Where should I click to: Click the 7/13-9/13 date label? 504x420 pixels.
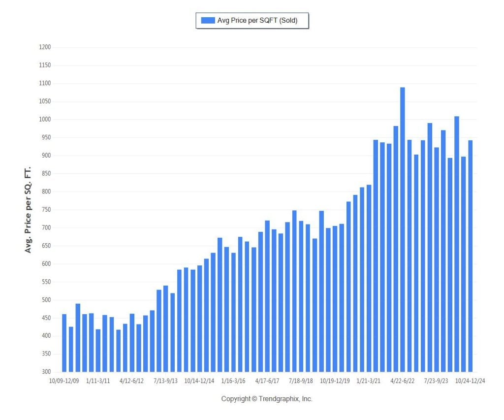click(x=166, y=381)
